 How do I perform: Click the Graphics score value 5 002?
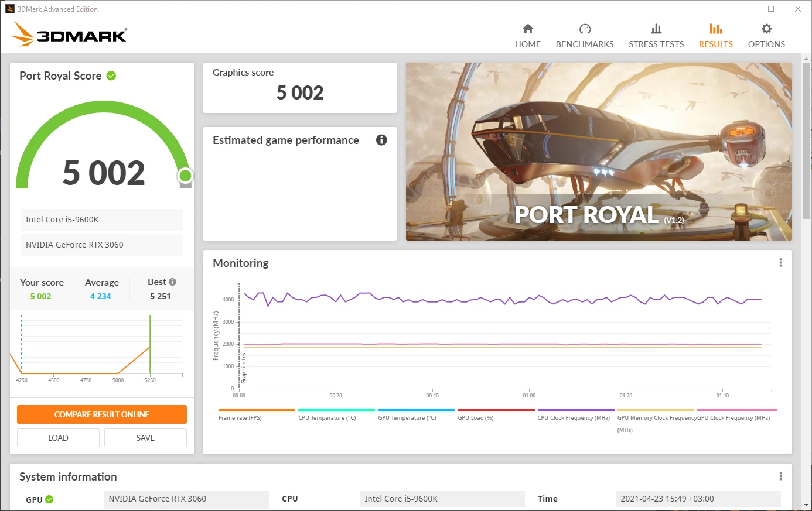tap(300, 92)
